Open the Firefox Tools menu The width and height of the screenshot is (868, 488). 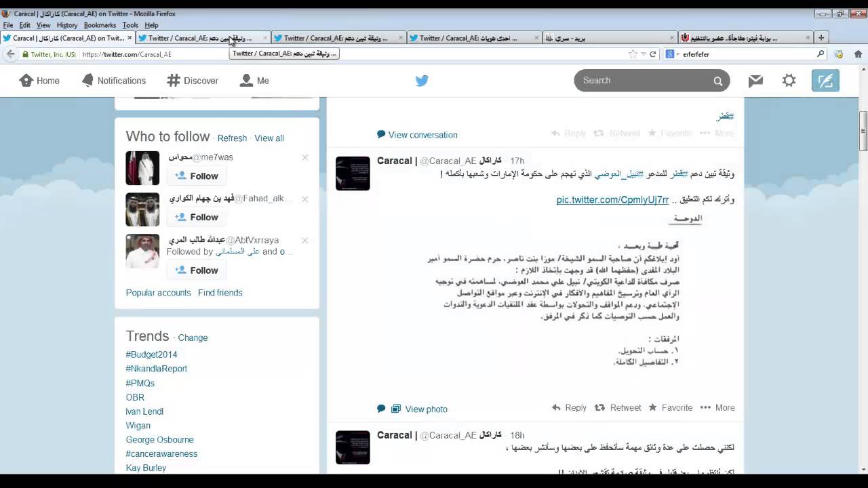tap(130, 25)
